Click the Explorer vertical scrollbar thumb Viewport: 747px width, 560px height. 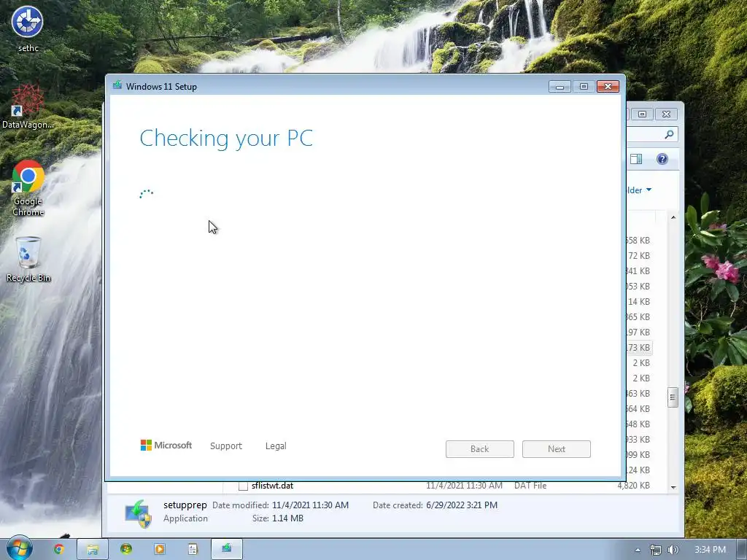[673, 397]
